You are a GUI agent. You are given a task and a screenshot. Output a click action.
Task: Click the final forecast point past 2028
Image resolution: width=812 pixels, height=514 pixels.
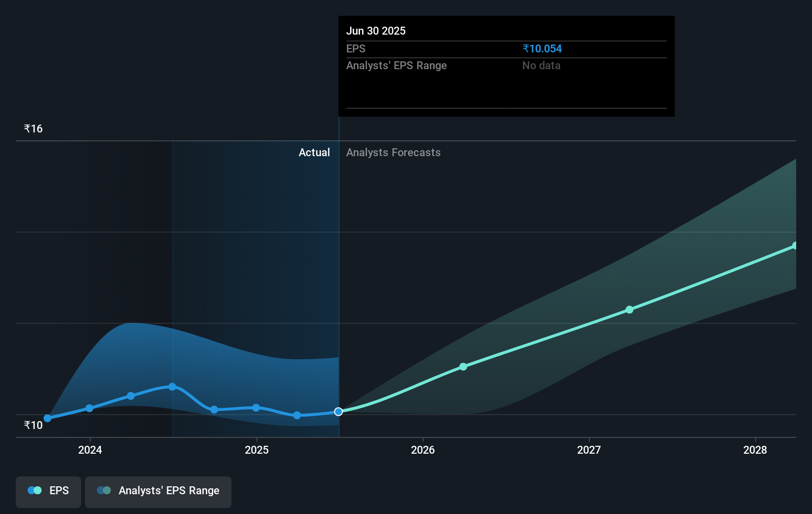tap(795, 246)
